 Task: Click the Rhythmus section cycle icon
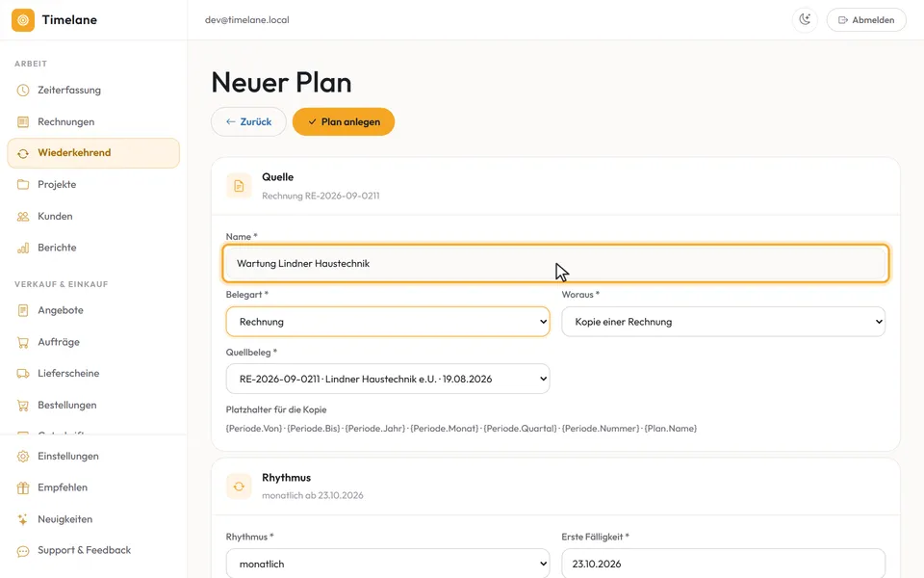pyautogui.click(x=239, y=486)
